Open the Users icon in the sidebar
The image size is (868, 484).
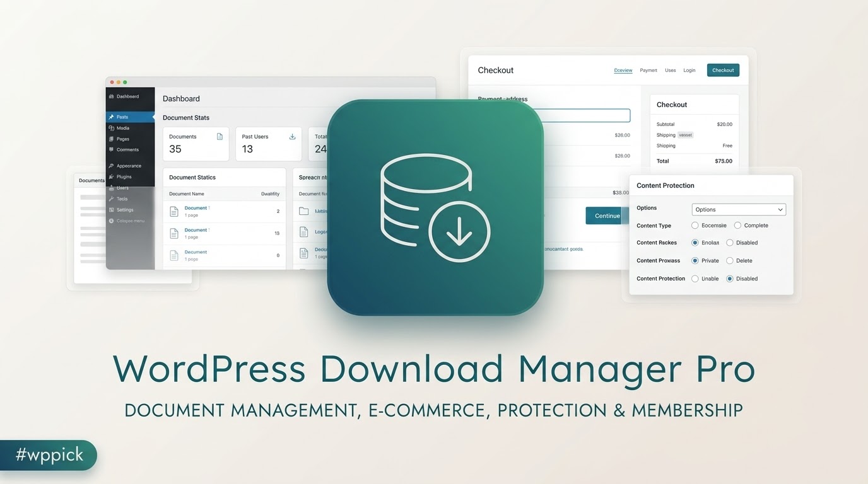(x=112, y=188)
